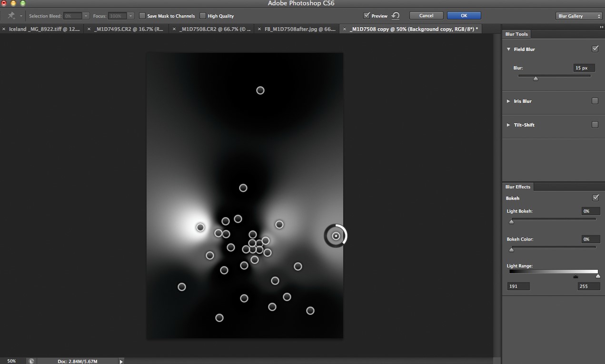Click the Preview reset arrow icon
The height and width of the screenshot is (364, 605).
395,15
